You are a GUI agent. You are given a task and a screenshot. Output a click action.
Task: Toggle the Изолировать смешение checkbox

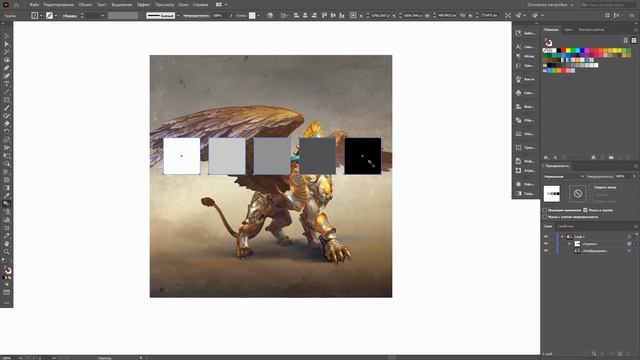(x=545, y=210)
